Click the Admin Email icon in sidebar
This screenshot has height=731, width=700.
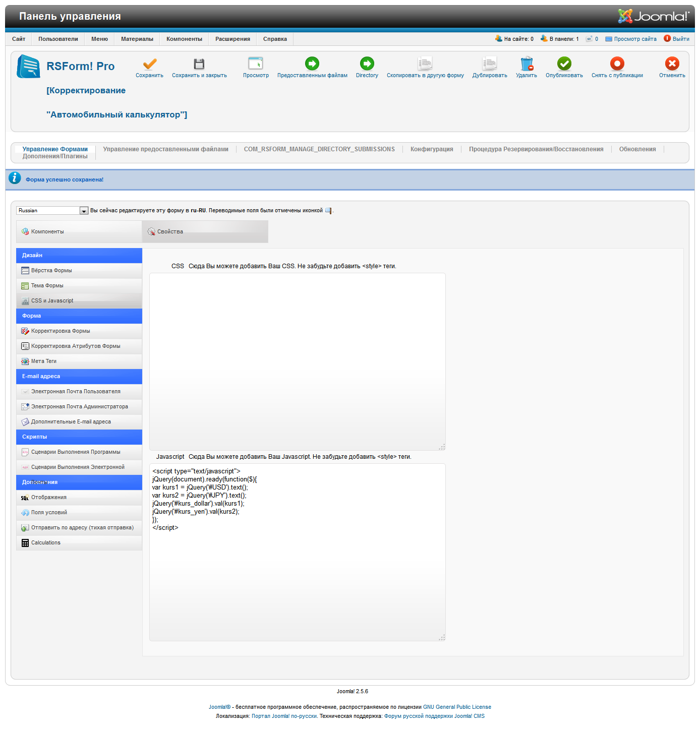(x=25, y=407)
